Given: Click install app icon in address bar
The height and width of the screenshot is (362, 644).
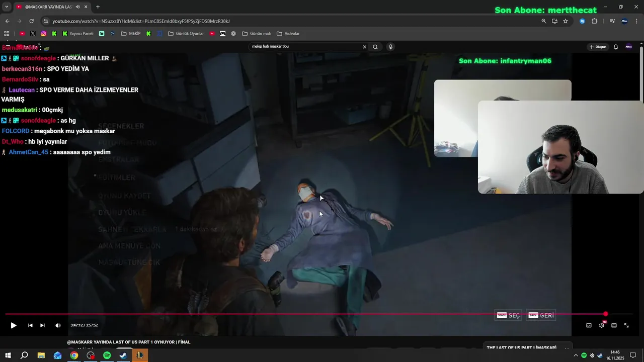Looking at the screenshot, I should point(554,21).
